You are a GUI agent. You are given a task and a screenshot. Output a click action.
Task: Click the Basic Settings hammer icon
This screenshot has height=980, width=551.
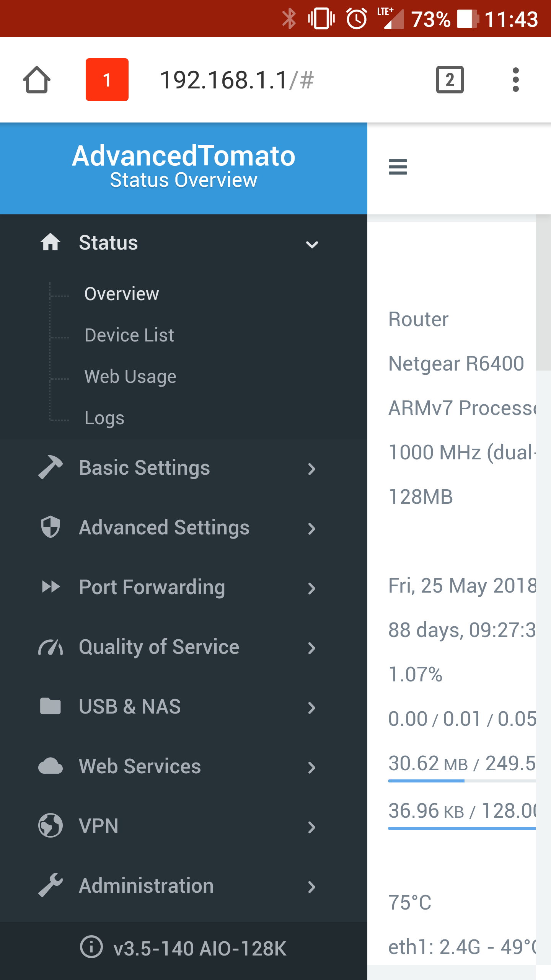51,467
